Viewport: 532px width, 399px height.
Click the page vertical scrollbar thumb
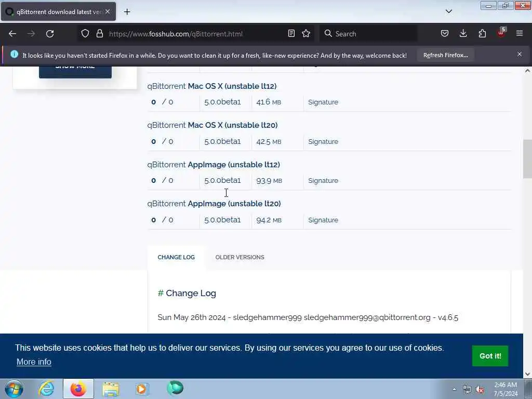(x=527, y=158)
